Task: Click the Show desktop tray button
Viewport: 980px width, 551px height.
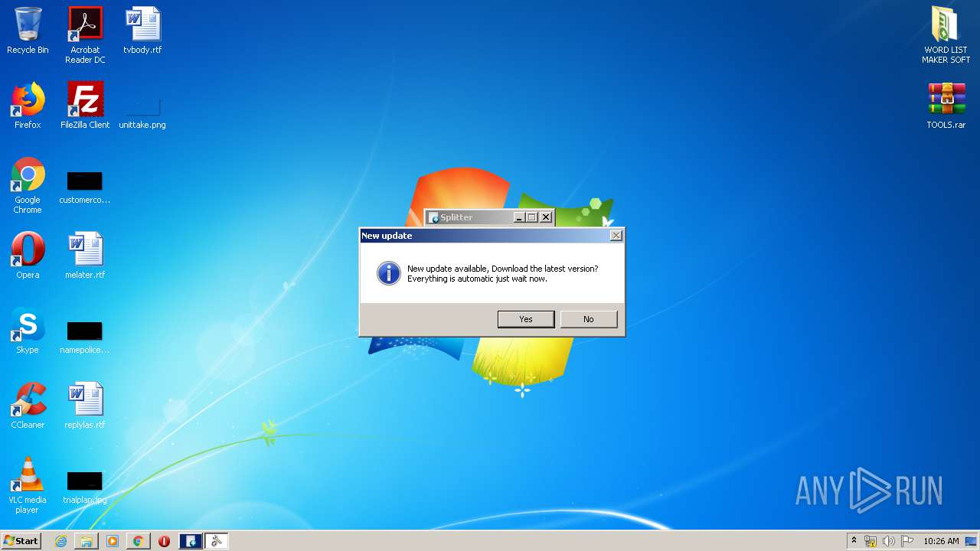Action: [972, 541]
